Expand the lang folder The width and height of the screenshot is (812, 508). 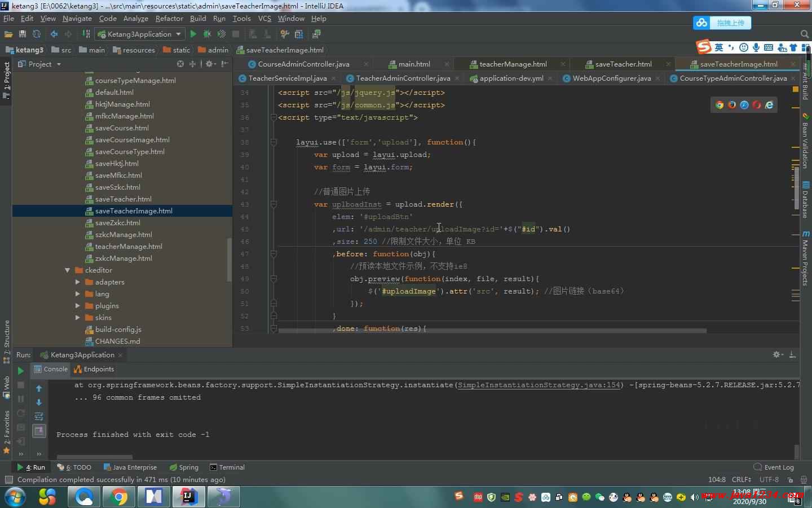pos(78,294)
